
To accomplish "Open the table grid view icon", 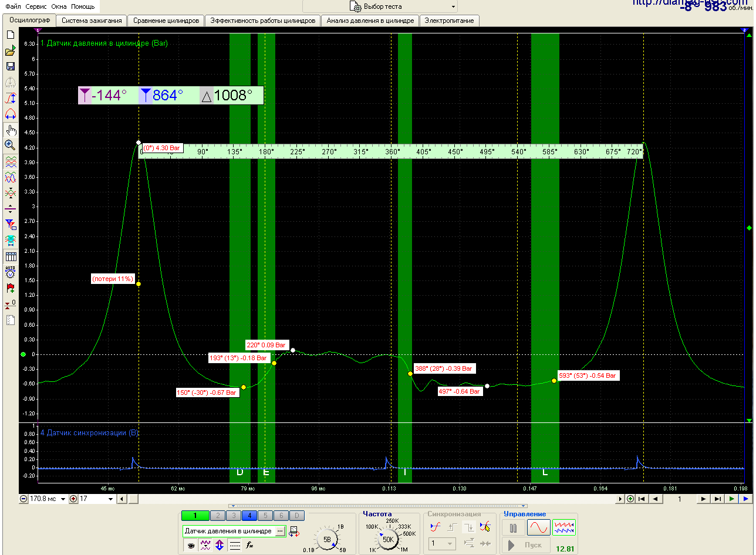I will 10,256.
